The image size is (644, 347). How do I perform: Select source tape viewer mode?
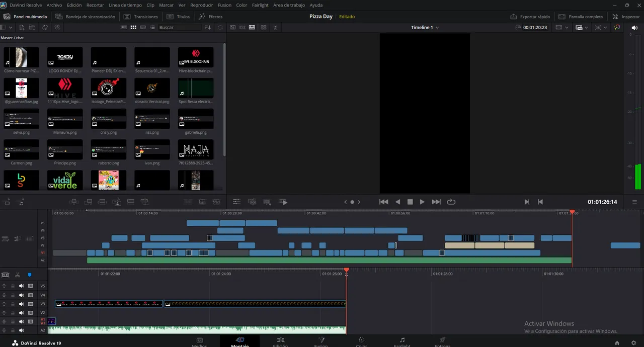(x=242, y=27)
